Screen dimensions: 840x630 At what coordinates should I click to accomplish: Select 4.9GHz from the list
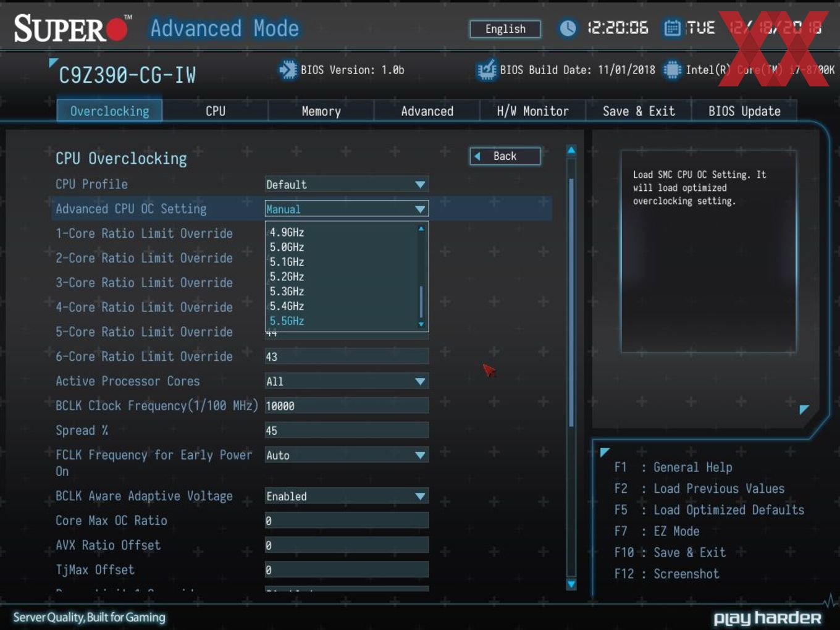[287, 233]
